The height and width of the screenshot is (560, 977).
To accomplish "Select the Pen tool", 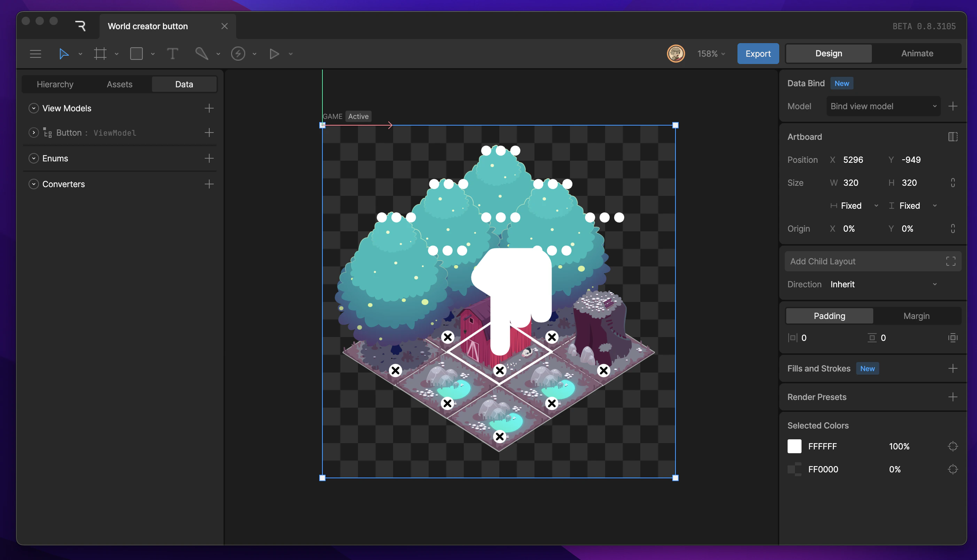I will [x=202, y=54].
